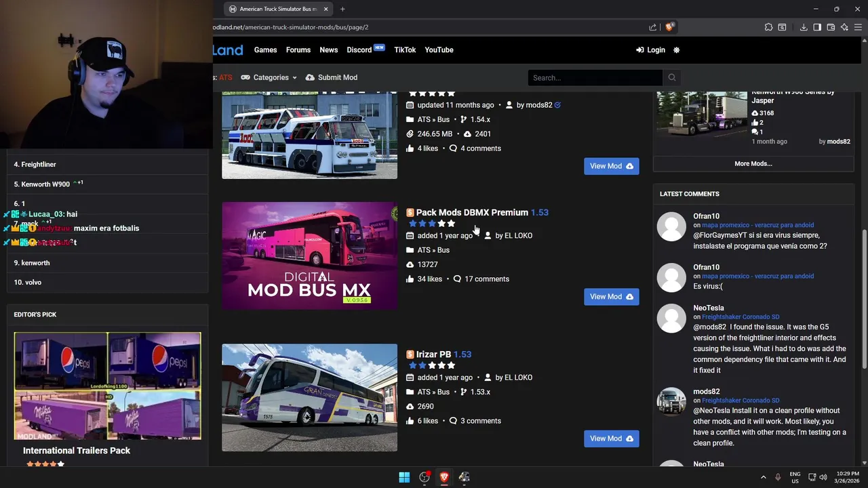Screen dimensions: 868x488
Task: Click the microphone tray icon
Action: (778, 477)
